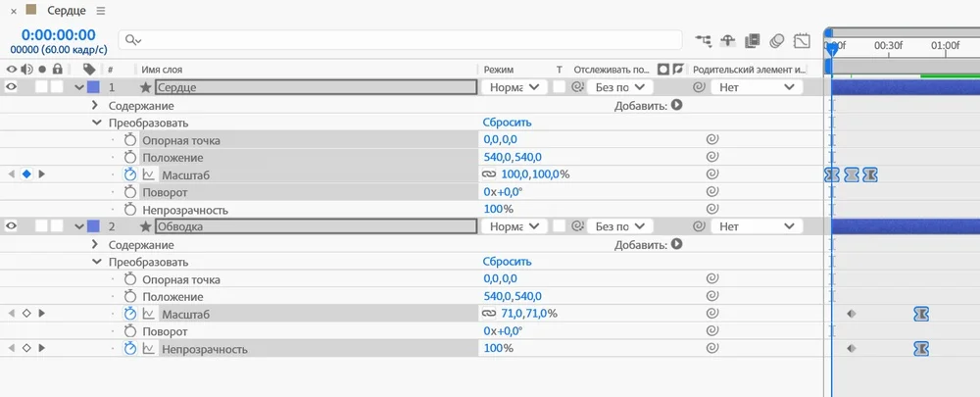Open the blending mode dropdown for Сердце
The width and height of the screenshot is (980, 397).
point(514,87)
